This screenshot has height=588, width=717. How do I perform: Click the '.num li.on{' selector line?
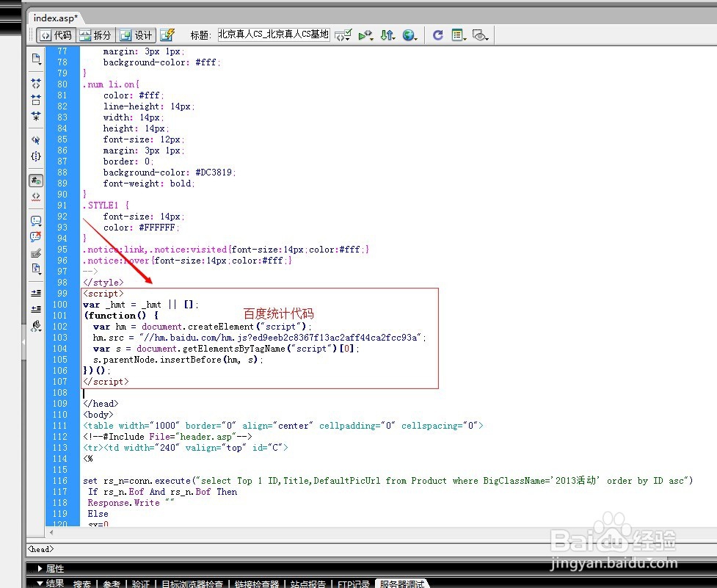click(x=111, y=84)
